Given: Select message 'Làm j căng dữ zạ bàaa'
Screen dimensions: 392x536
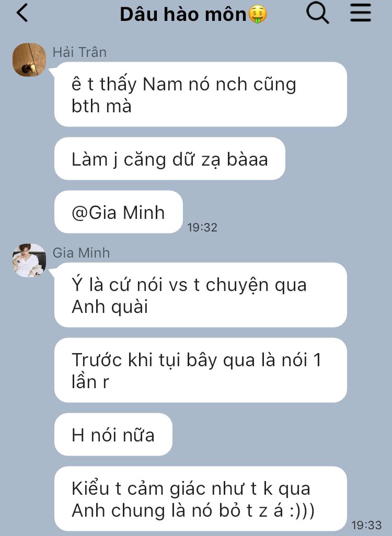Looking at the screenshot, I should pos(170,159).
